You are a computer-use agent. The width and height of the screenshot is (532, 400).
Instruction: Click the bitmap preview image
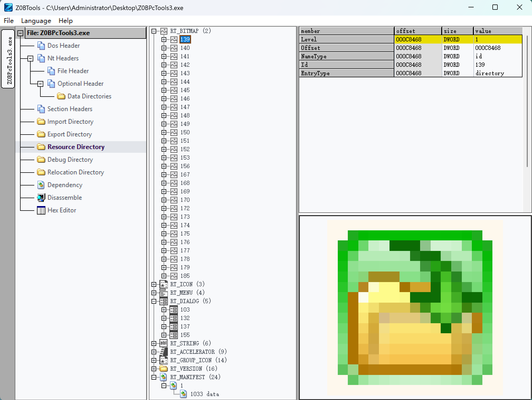415,308
